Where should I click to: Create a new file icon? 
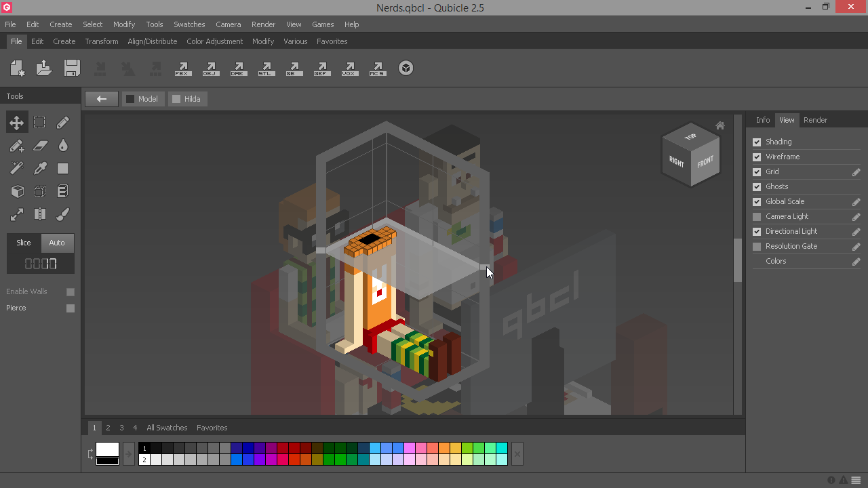pos(17,68)
